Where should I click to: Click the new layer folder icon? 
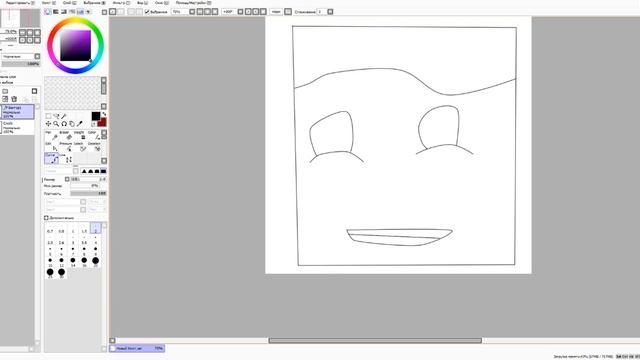[x=5, y=91]
